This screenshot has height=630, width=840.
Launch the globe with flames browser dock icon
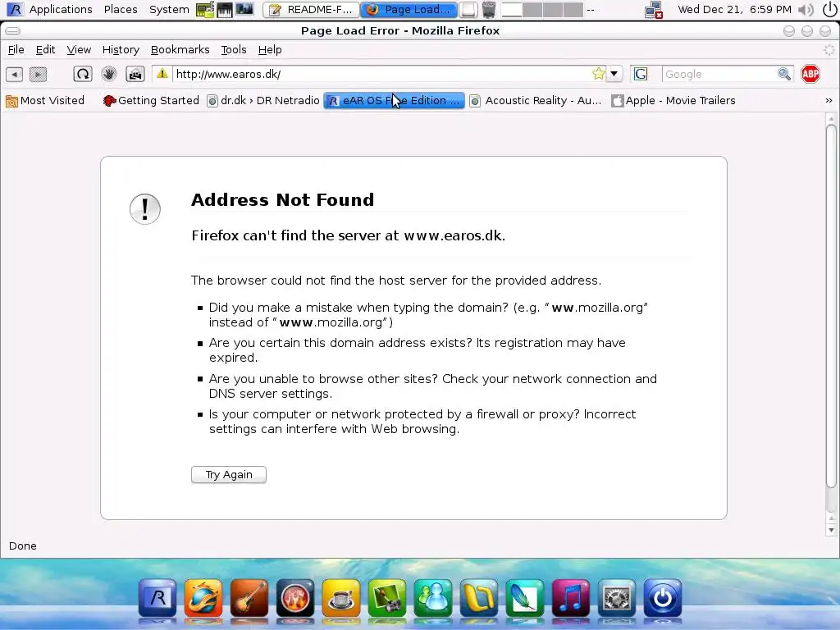[203, 598]
